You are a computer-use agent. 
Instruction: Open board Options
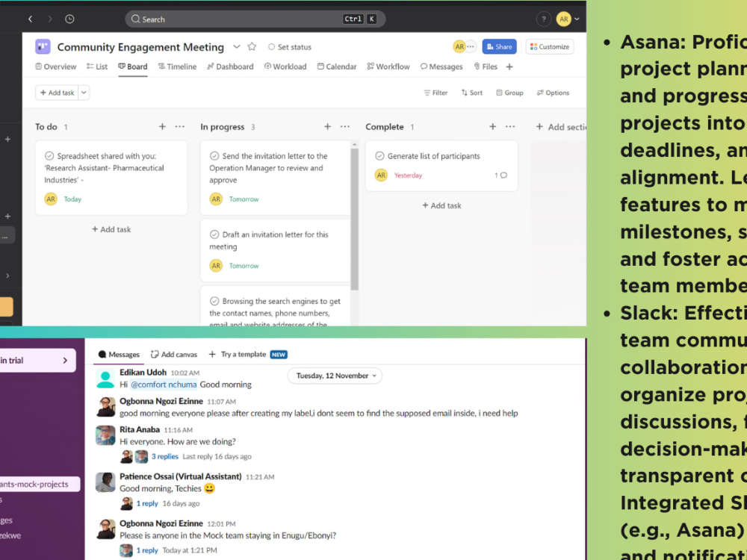(x=553, y=93)
